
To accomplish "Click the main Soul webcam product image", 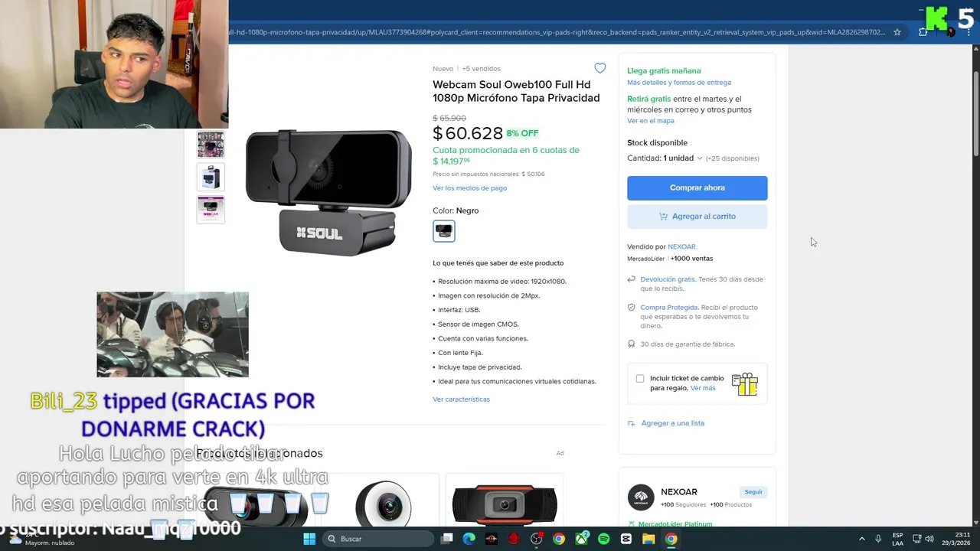I will (329, 191).
